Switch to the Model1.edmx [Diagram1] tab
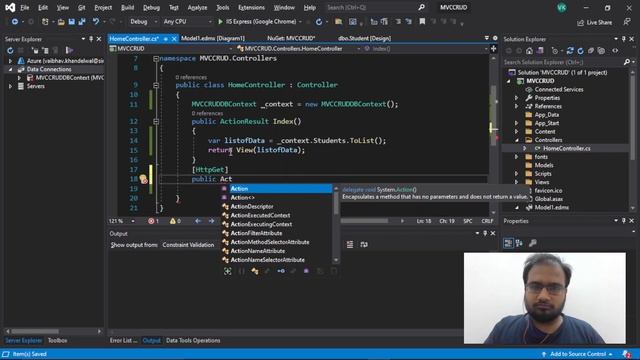The image size is (640, 360). pos(213,38)
